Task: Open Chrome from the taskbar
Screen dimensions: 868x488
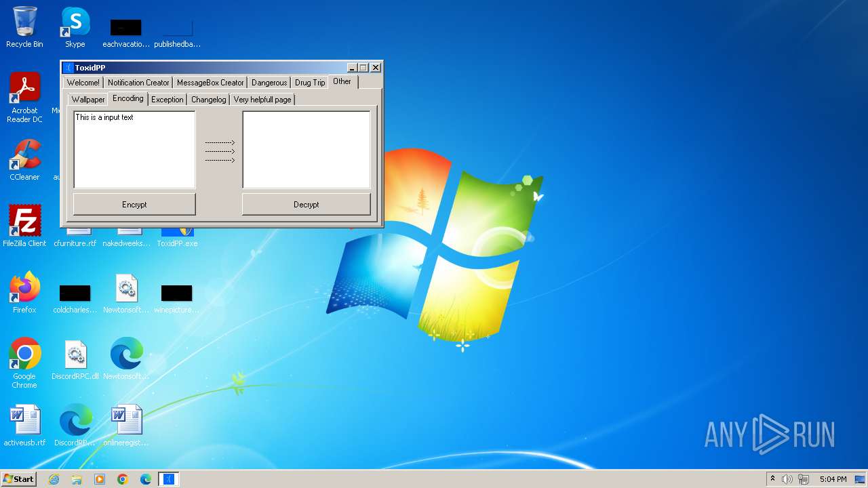Action: click(x=123, y=479)
